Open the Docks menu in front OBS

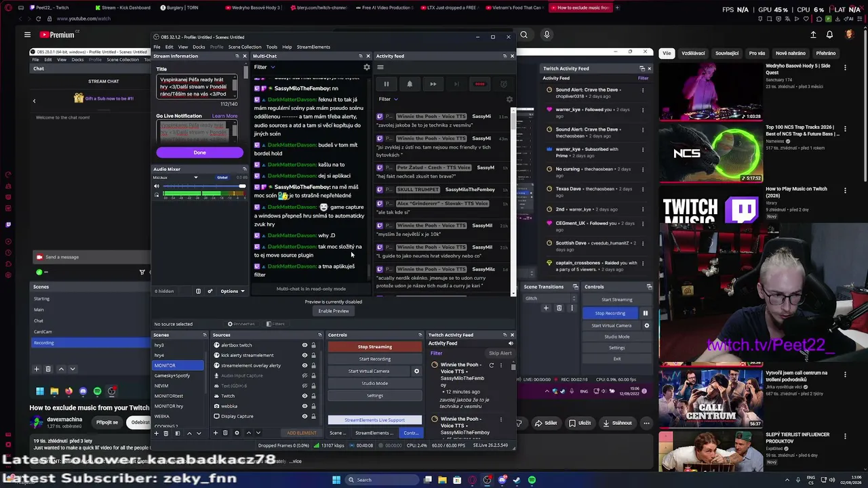199,47
